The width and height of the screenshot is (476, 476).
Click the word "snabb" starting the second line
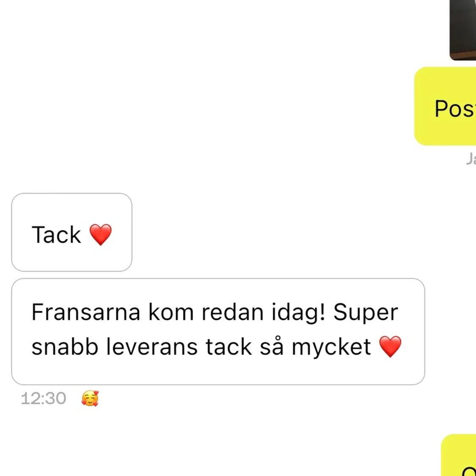point(65,346)
